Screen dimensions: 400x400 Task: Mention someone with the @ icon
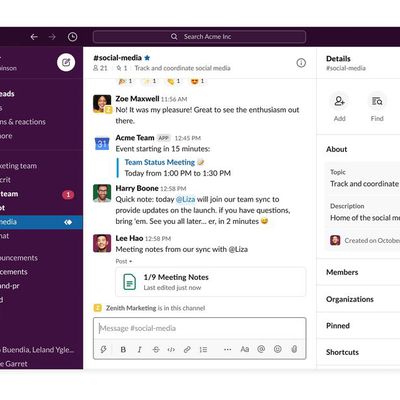[x=261, y=349]
